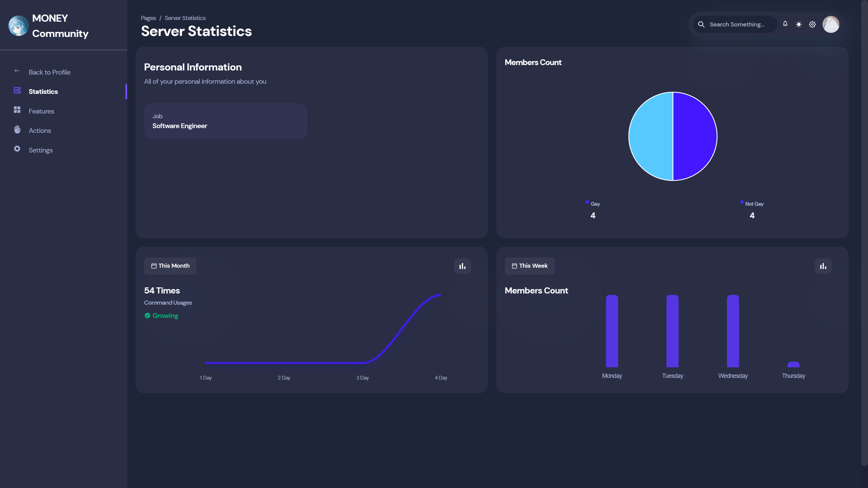The width and height of the screenshot is (868, 488).
Task: Switch chart type on the Command Usages card
Action: click(462, 266)
